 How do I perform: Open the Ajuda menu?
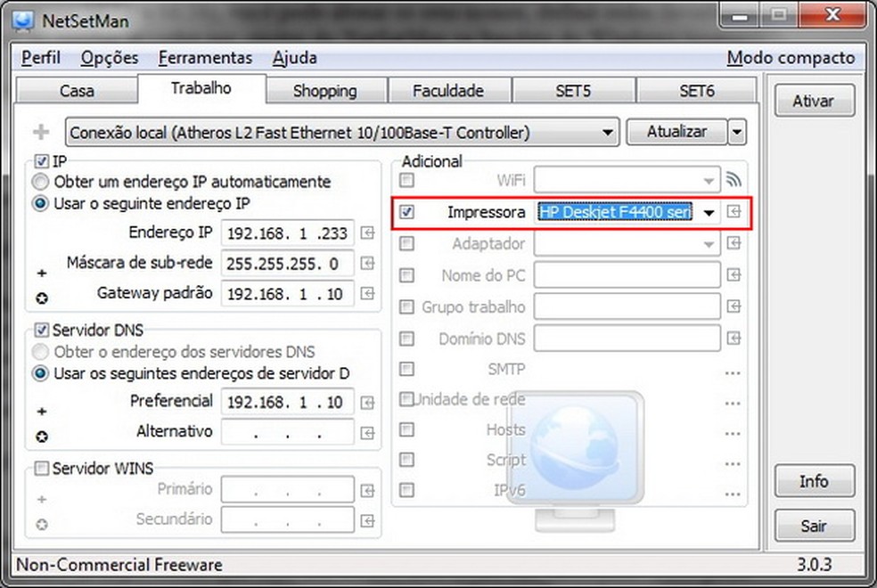[x=295, y=58]
